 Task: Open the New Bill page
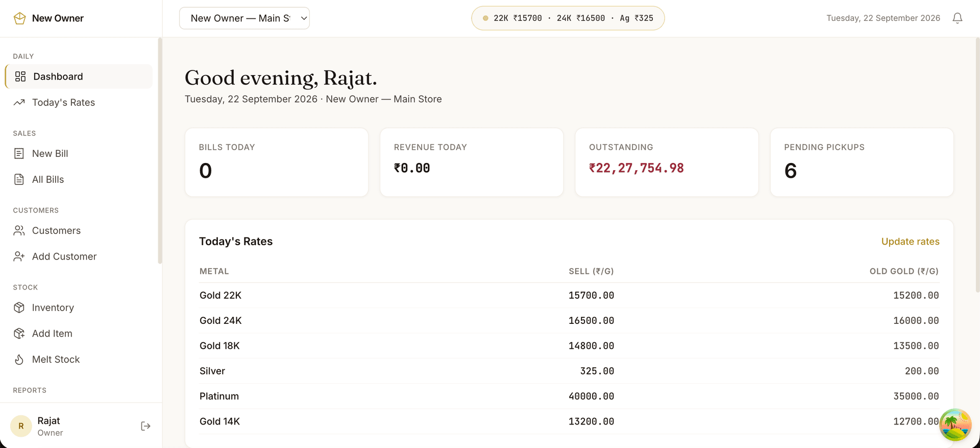[79, 154]
